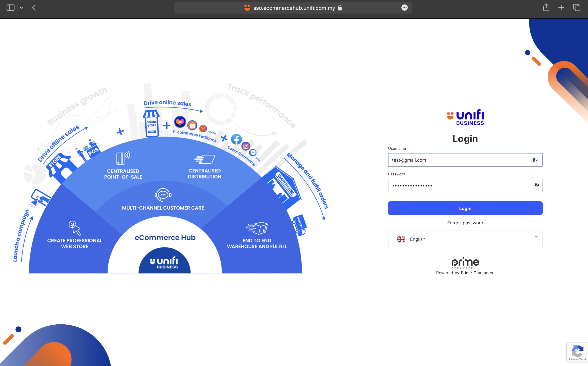Click the padlock icon in address bar
Viewport: 588px width, 366px height.
(x=340, y=8)
